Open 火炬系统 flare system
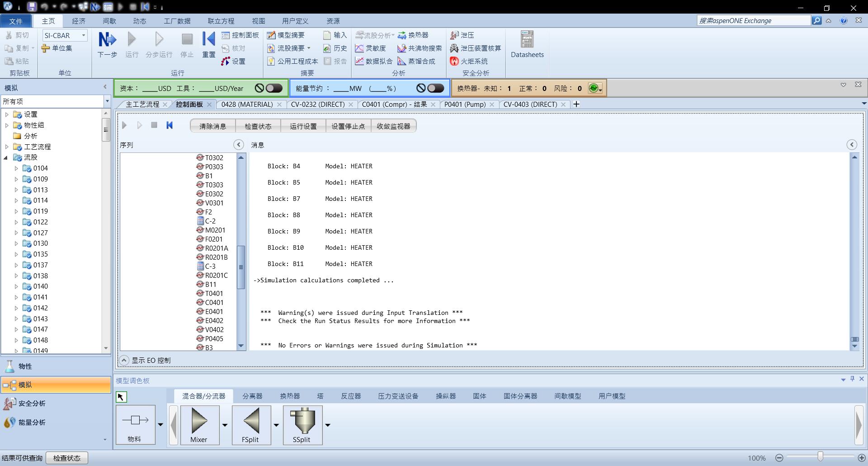The height and width of the screenshot is (466, 868). (468, 61)
